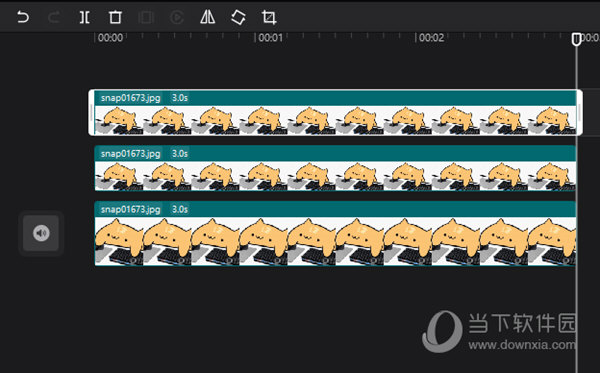Mute the track with speaker button
This screenshot has height=373, width=600.
coord(41,233)
